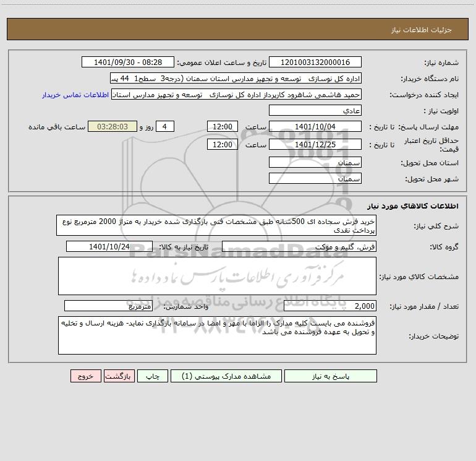Open 'اطلاعات تماس خریدار' link

coord(75,95)
